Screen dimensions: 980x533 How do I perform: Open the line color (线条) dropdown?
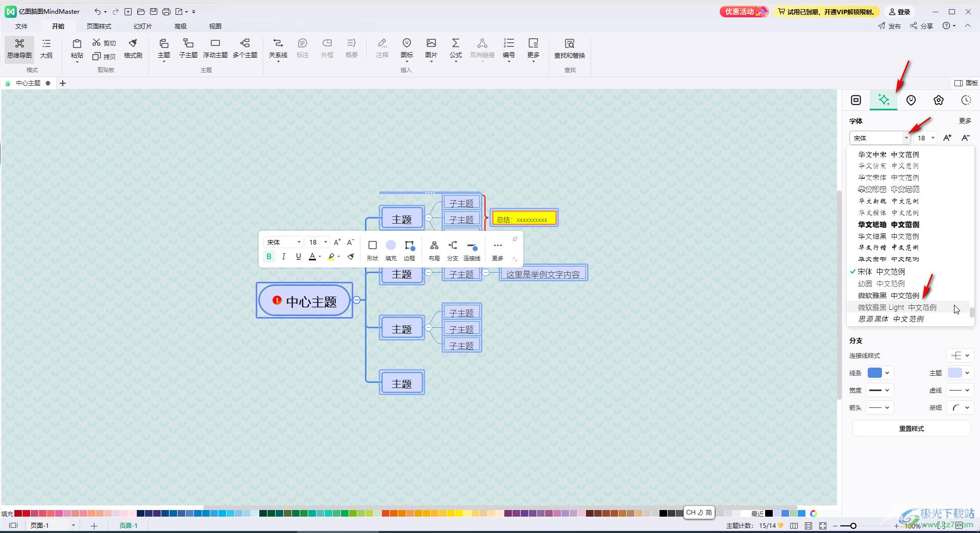click(x=879, y=373)
